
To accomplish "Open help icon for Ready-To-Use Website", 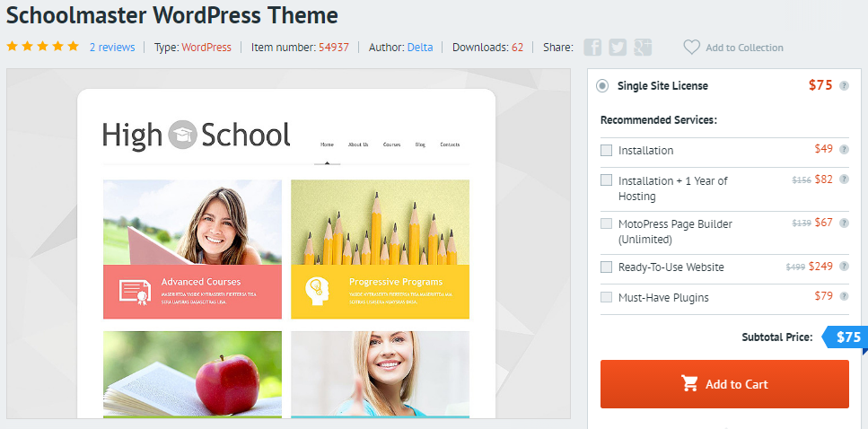I will pyautogui.click(x=844, y=267).
